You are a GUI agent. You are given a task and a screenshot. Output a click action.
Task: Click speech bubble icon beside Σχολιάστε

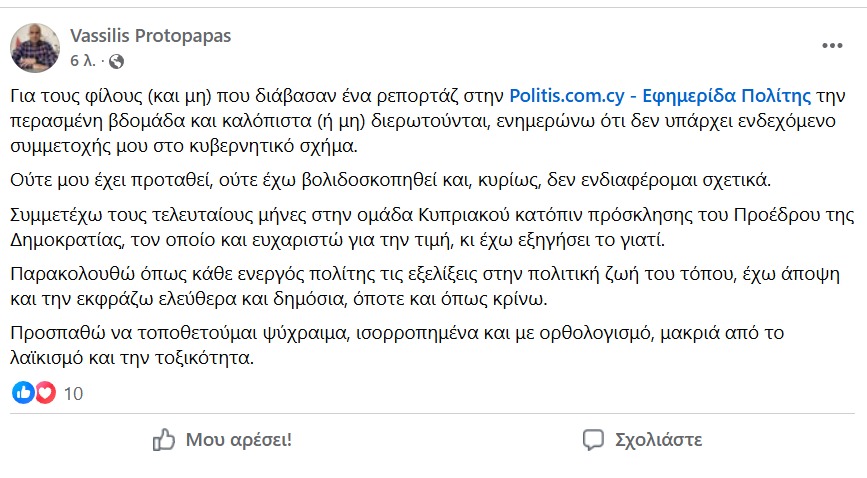pyautogui.click(x=593, y=440)
